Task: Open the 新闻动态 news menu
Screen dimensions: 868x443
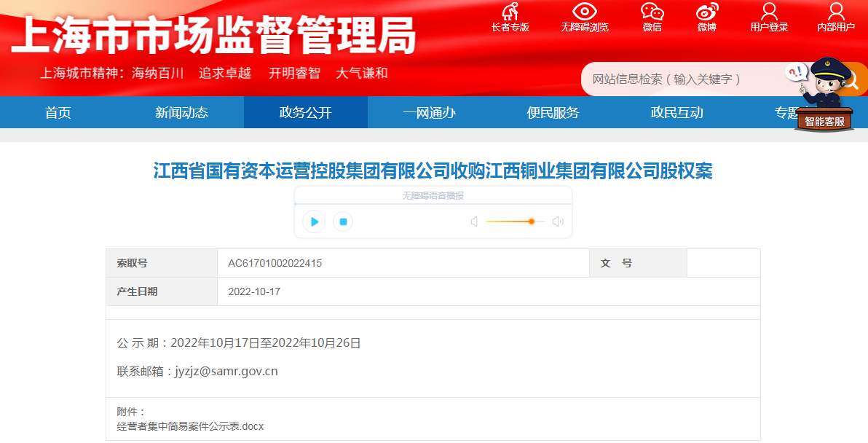Action: (x=181, y=112)
